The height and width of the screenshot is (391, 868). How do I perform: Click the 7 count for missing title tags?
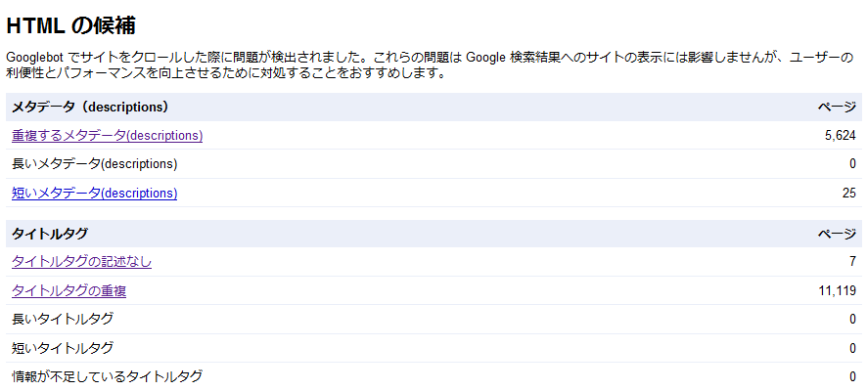[852, 262]
